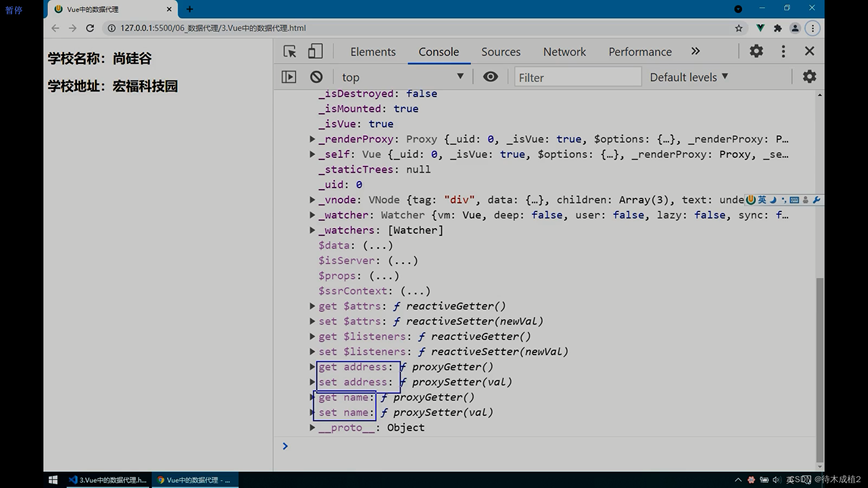This screenshot has height=488, width=868.
Task: Open DevTools settings gear
Action: pyautogui.click(x=756, y=51)
